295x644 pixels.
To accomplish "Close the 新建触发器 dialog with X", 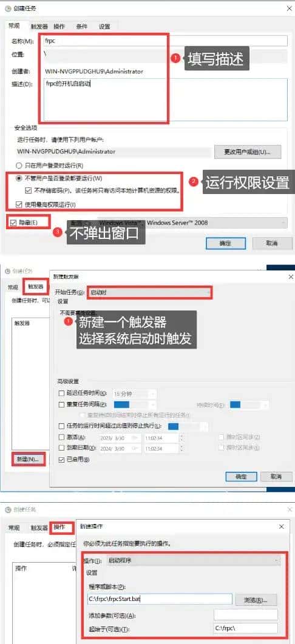I will (x=291, y=277).
